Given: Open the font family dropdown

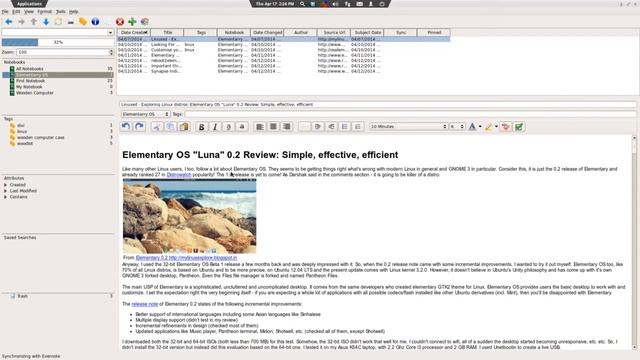Looking at the screenshot, I should coord(409,127).
